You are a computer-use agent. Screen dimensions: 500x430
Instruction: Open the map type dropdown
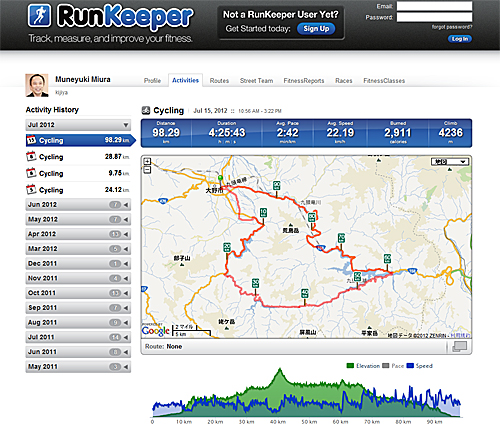click(x=450, y=162)
